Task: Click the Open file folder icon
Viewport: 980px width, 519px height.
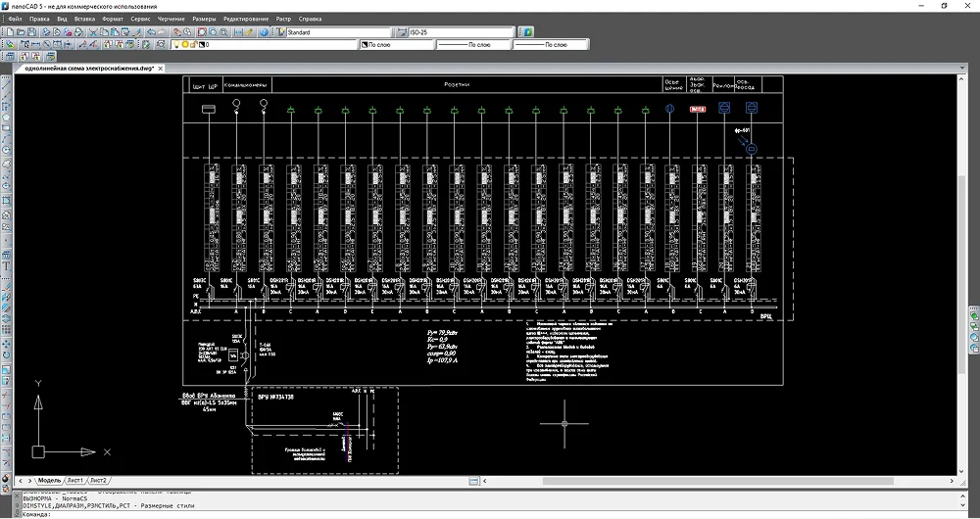Action: [x=20, y=32]
